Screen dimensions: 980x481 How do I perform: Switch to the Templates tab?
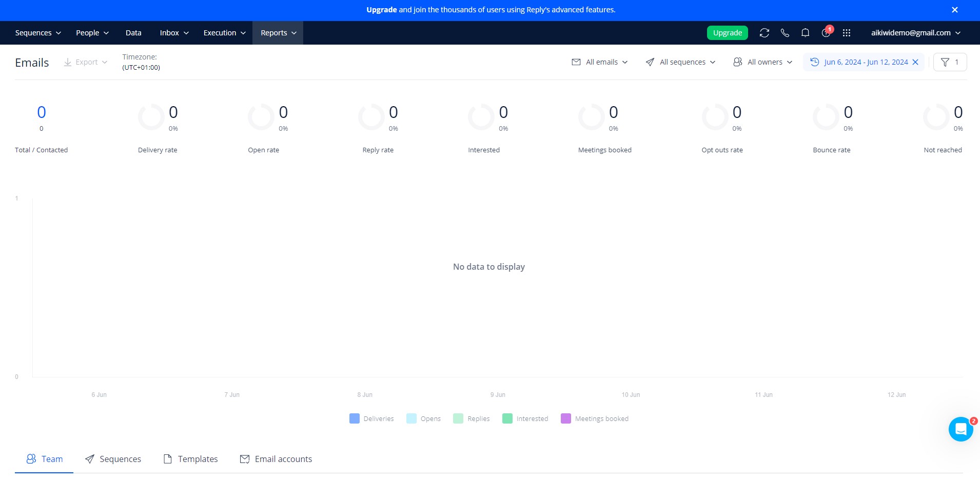(x=190, y=459)
